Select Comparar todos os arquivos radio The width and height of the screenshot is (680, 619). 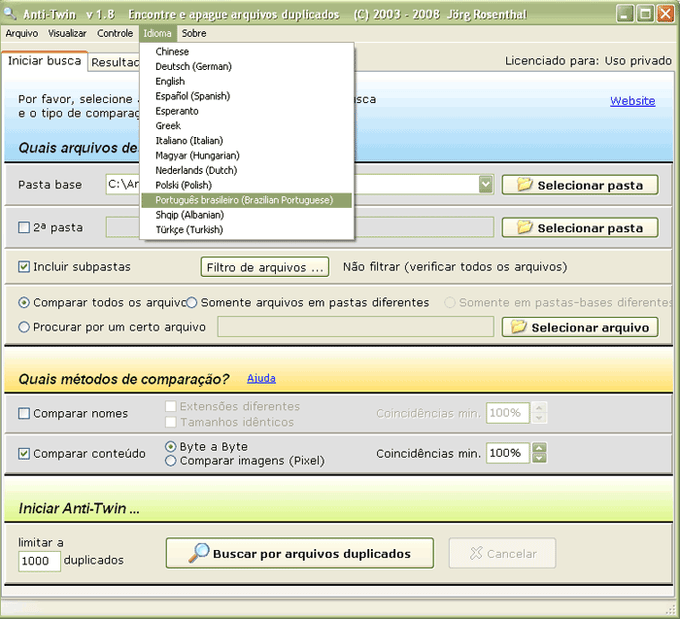point(24,302)
